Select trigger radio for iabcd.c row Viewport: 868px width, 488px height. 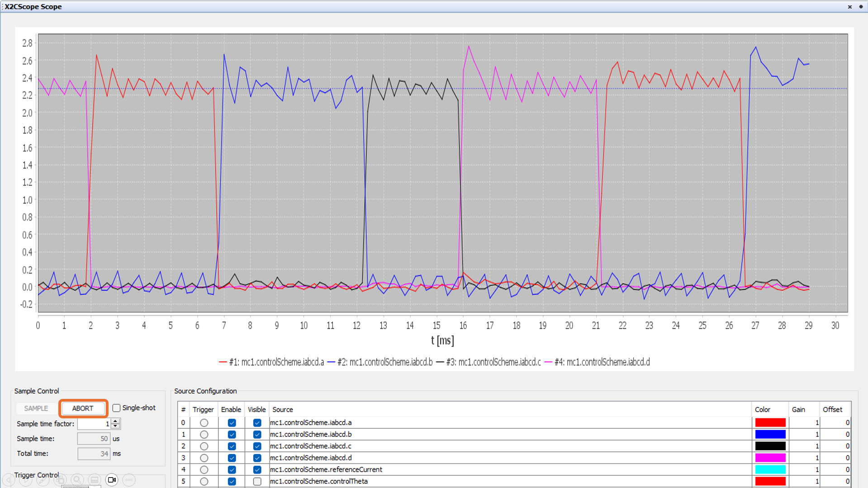204,446
